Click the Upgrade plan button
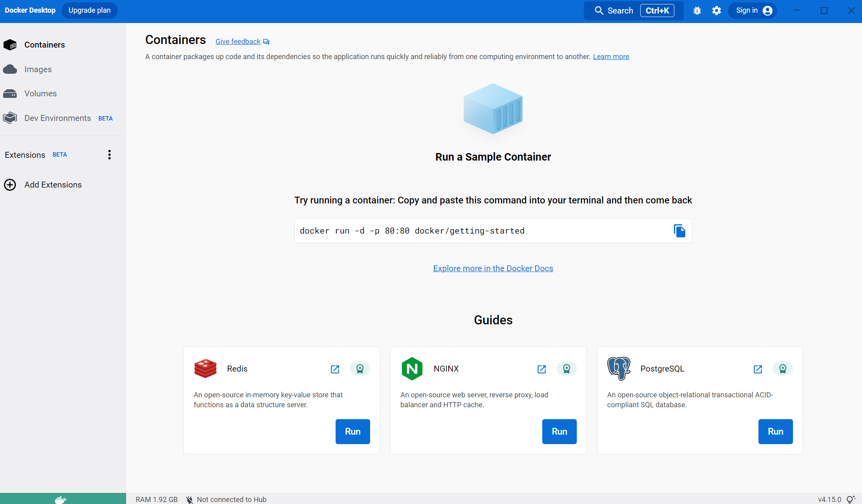This screenshot has height=504, width=862. coord(90,10)
